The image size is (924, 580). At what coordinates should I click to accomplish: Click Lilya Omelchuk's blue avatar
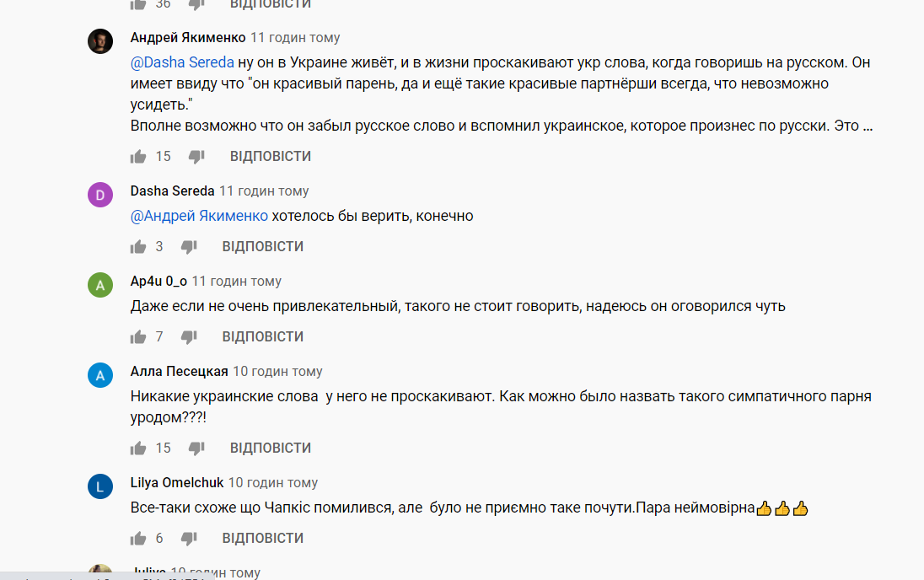click(x=100, y=486)
